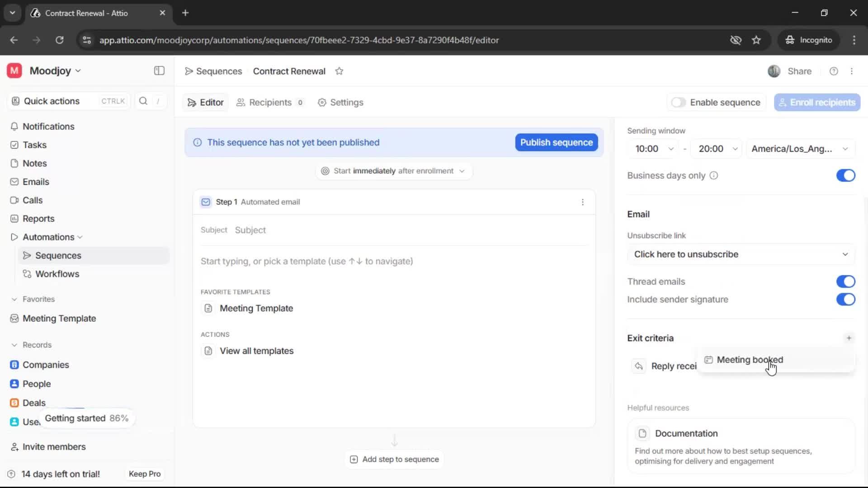
Task: Open the Unsubscribe link dropdown
Action: (x=740, y=254)
